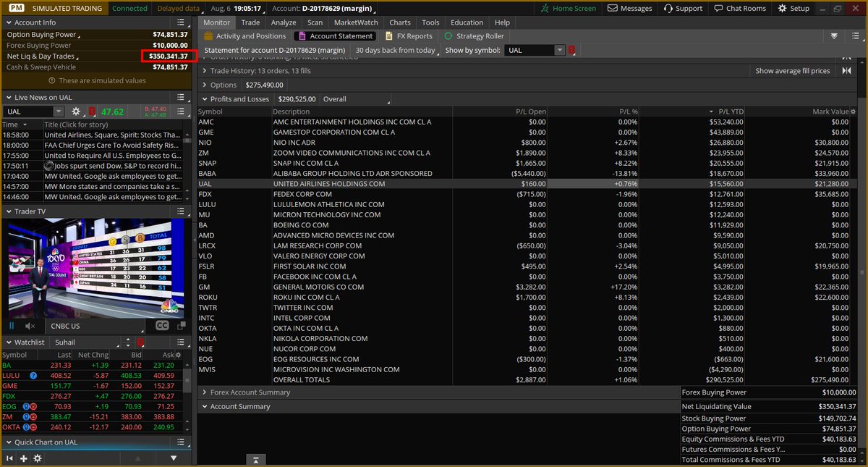Collapse the Account Info gadget
868x467 pixels.
(8, 22)
